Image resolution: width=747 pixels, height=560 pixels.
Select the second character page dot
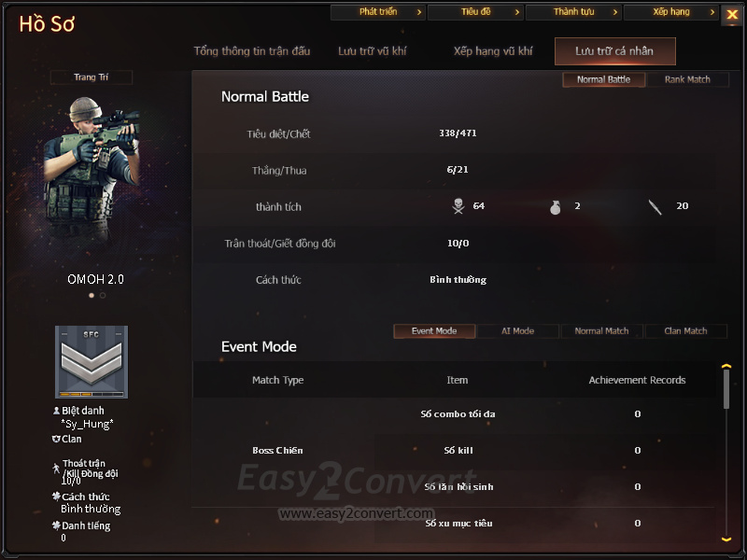click(103, 295)
